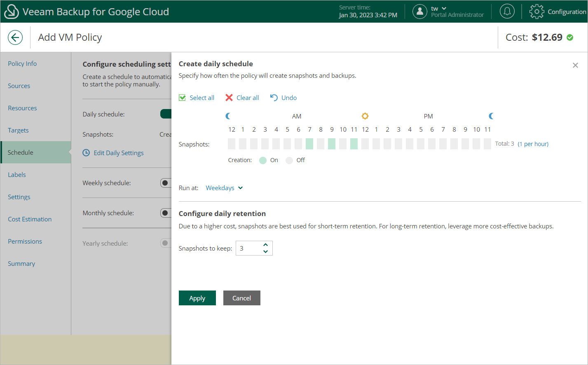Open Configuration gear icon
This screenshot has width=588, height=365.
[536, 12]
